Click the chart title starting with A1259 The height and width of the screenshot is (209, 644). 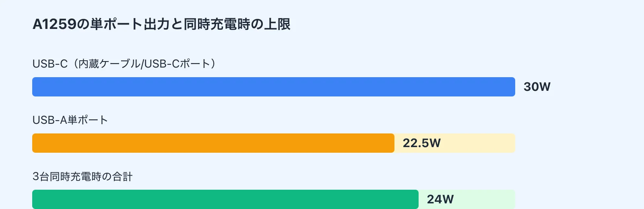[x=161, y=25]
